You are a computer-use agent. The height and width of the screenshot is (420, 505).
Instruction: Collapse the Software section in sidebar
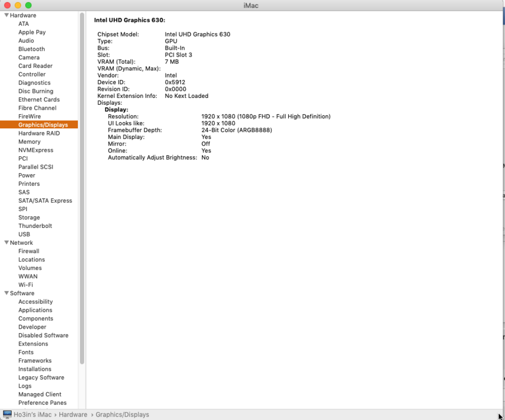pyautogui.click(x=6, y=293)
